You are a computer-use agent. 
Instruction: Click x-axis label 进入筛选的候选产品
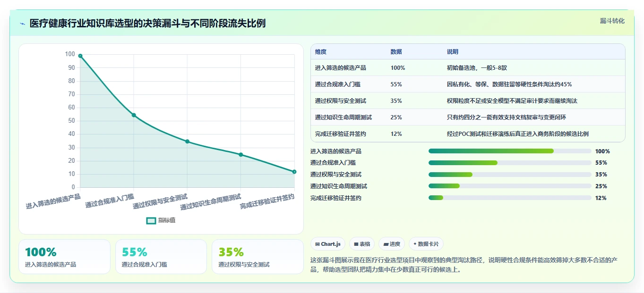tap(53, 201)
